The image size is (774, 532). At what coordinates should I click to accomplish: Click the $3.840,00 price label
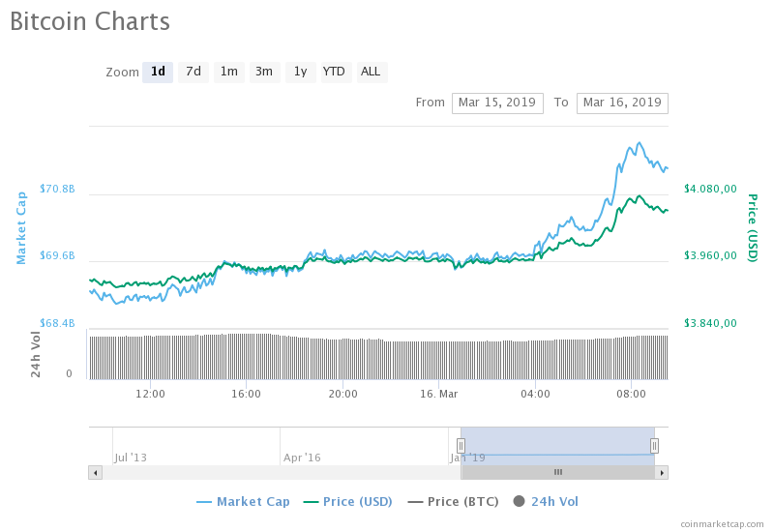[x=710, y=323]
